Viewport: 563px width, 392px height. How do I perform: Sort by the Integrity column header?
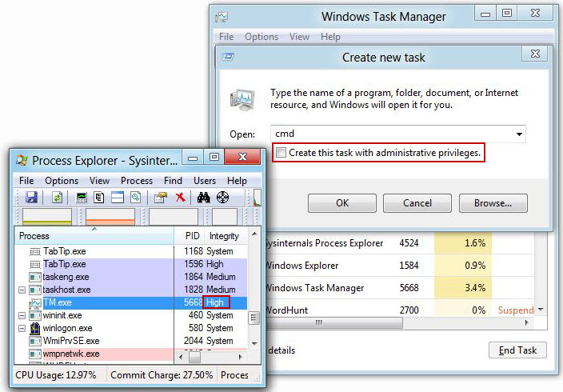[224, 236]
